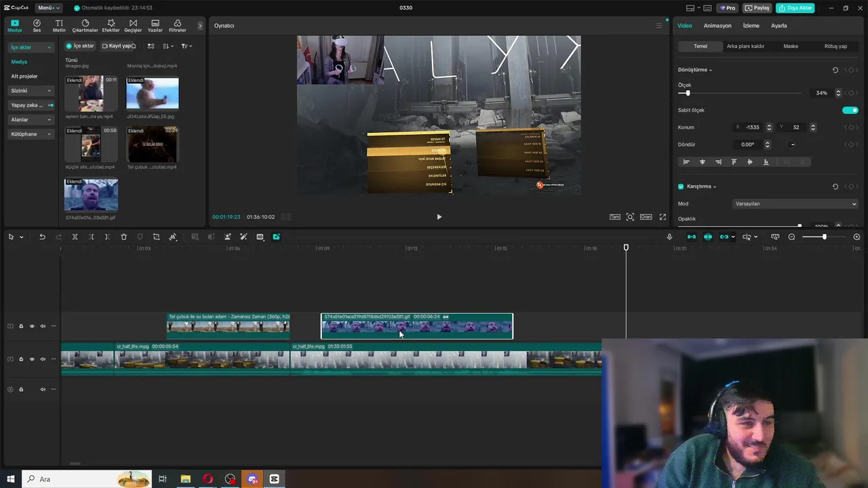Collapse the Dönüştürme section
This screenshot has height=488, width=868.
tap(711, 70)
